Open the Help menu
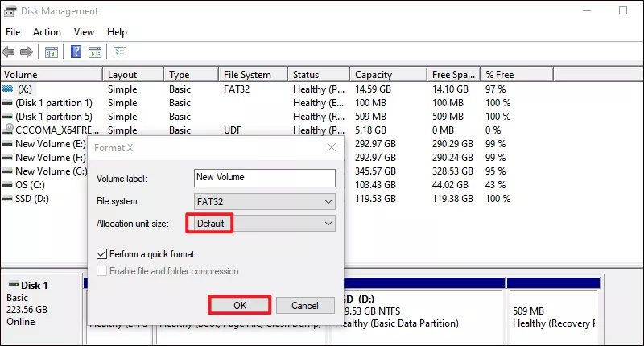644x346 pixels. click(117, 32)
